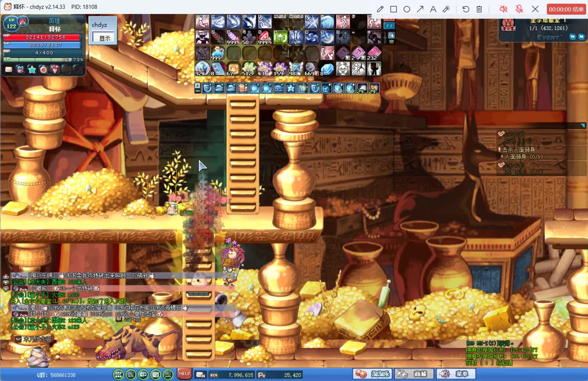The image size is (588, 381).
Task: Open the gift box icon in status panel
Action: coord(20,69)
